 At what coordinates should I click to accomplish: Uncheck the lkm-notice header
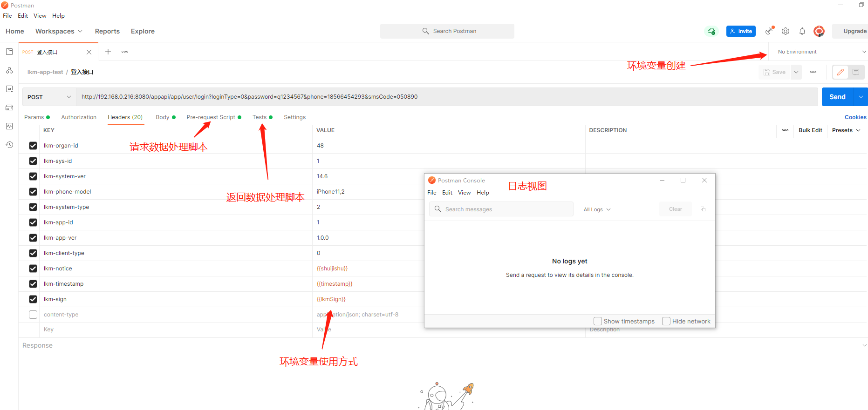[33, 269]
